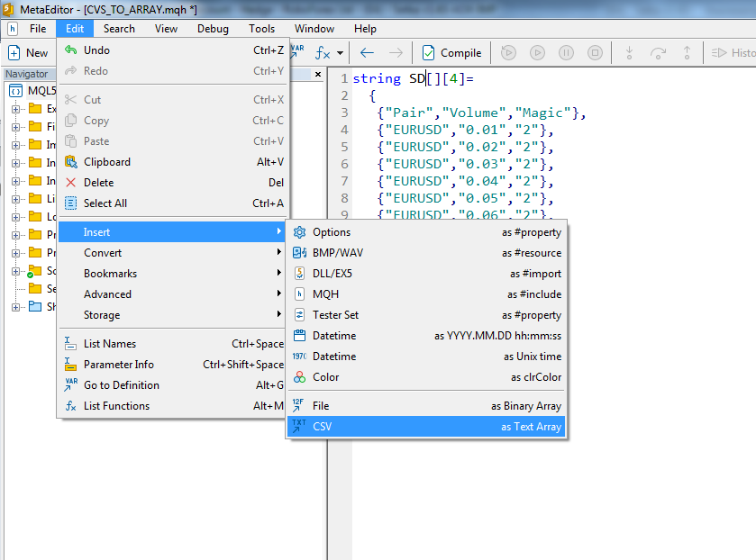756x560 pixels.
Task: Click the MQL5 root icon in Navigator
Action: (x=16, y=91)
